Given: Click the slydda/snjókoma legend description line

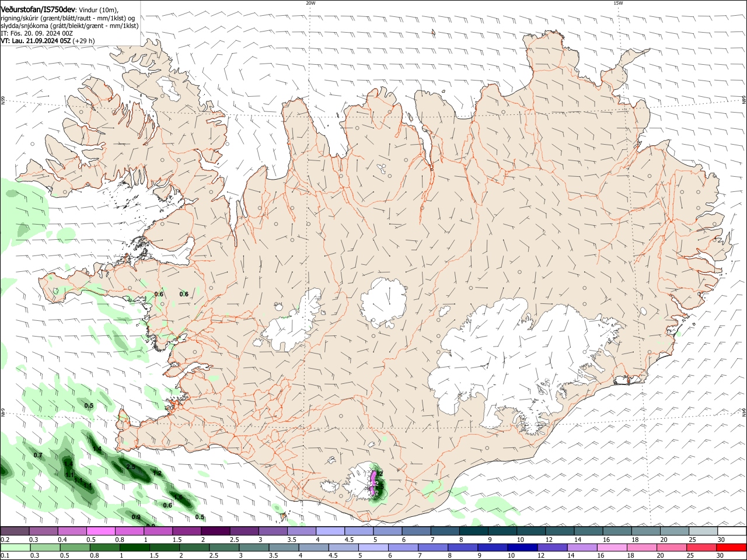Looking at the screenshot, I should [x=69, y=26].
